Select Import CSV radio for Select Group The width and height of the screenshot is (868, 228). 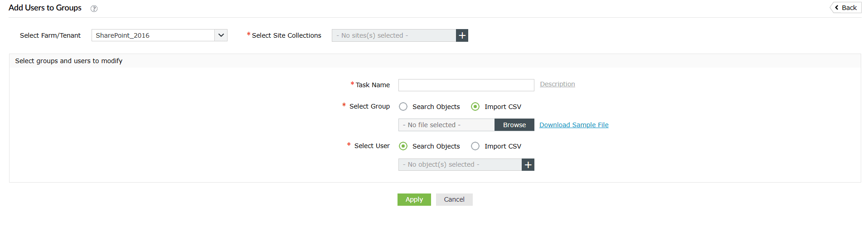click(475, 107)
